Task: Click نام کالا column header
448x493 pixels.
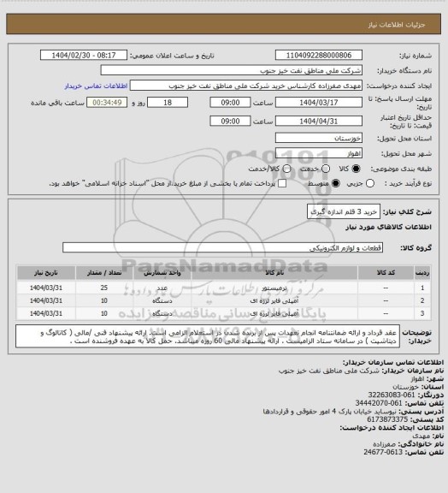Action: point(274,273)
